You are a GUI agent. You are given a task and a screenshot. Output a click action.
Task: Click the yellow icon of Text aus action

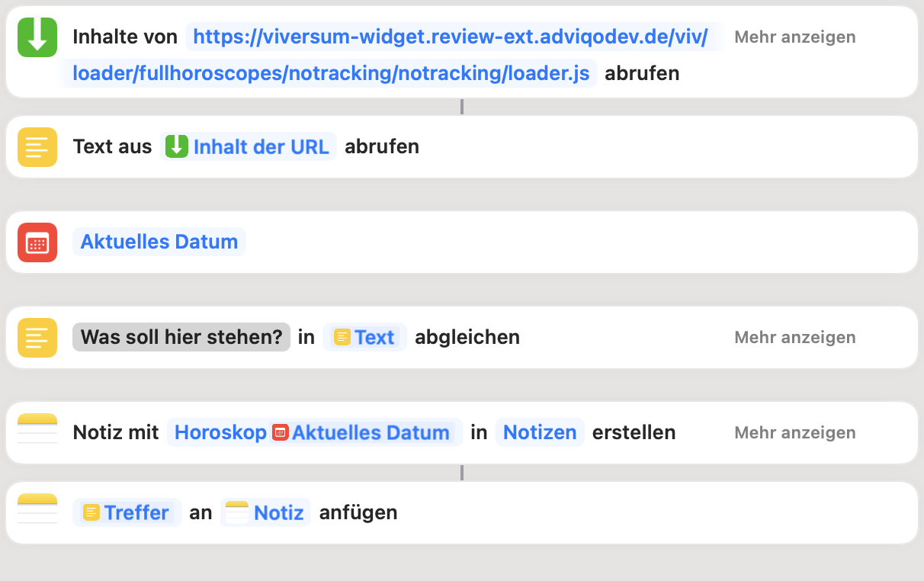(37, 147)
